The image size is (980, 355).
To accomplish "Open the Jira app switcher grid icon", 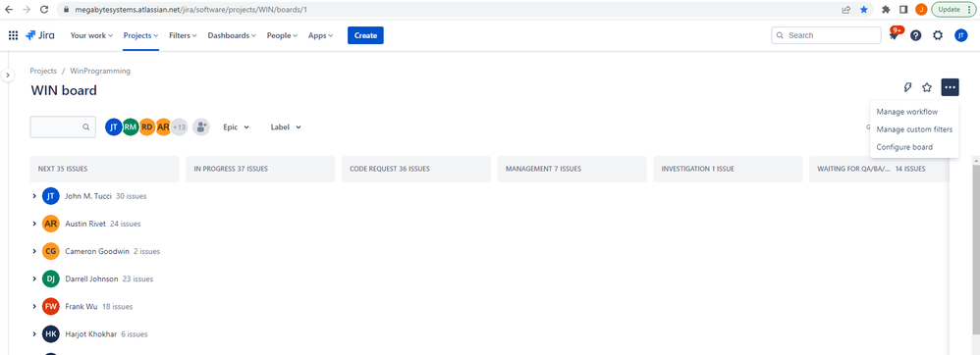I will click(x=13, y=35).
